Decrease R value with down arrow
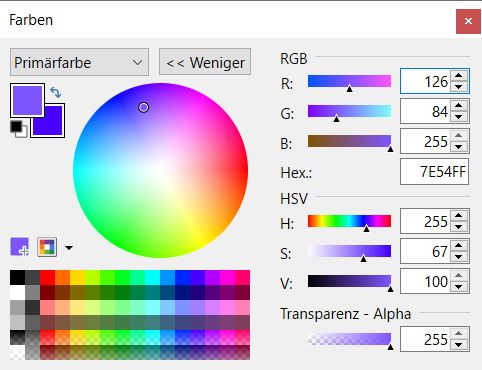 coord(459,87)
